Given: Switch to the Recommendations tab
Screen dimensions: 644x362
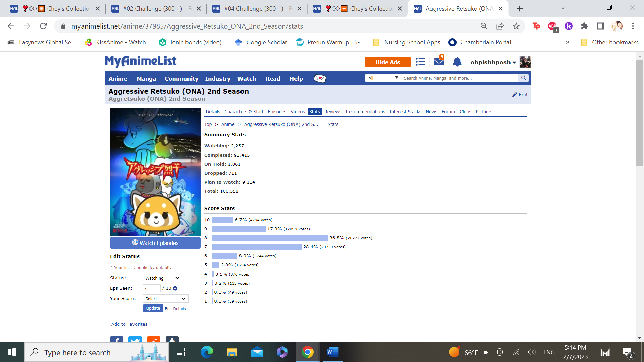Looking at the screenshot, I should 365,112.
